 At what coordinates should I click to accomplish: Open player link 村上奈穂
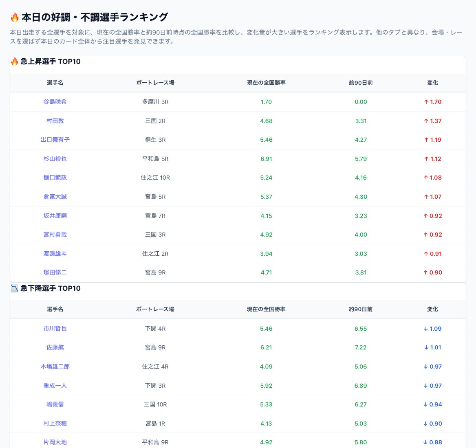pos(55,424)
